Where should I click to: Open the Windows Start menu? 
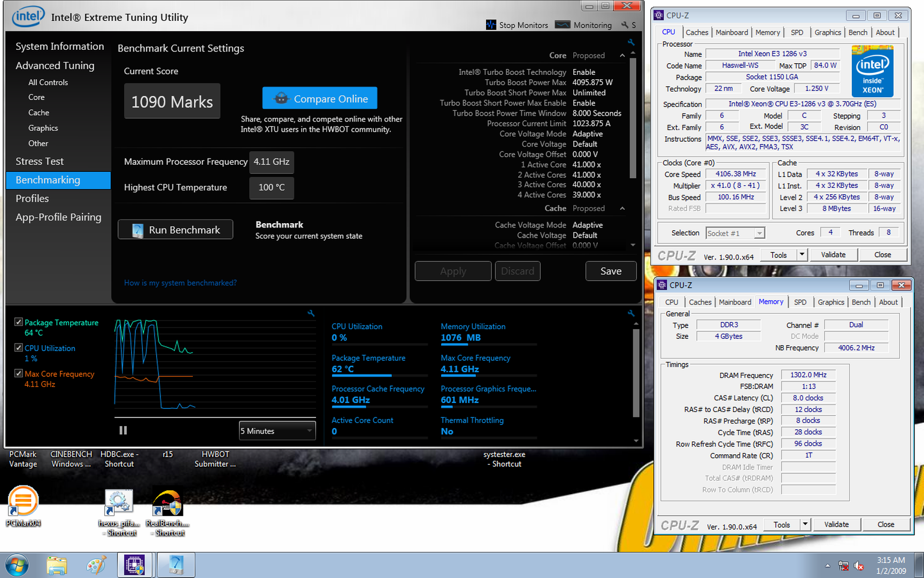(17, 565)
